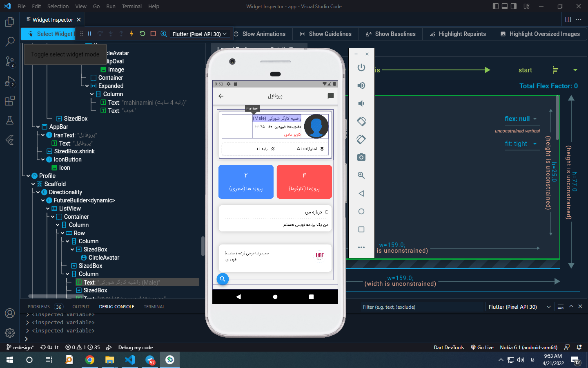Image resolution: width=588 pixels, height=368 pixels.
Task: Open the Accounts icon in activity bar
Action: coord(10,313)
